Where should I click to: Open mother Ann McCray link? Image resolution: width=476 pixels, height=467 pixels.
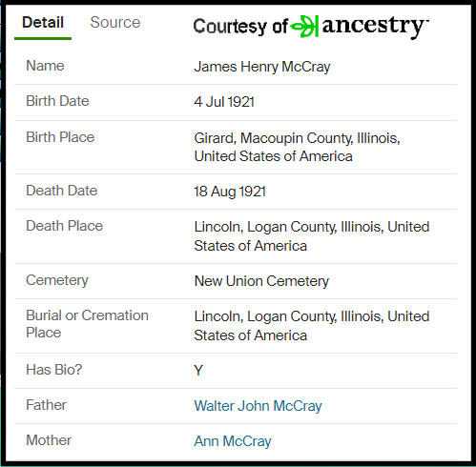pyautogui.click(x=233, y=441)
